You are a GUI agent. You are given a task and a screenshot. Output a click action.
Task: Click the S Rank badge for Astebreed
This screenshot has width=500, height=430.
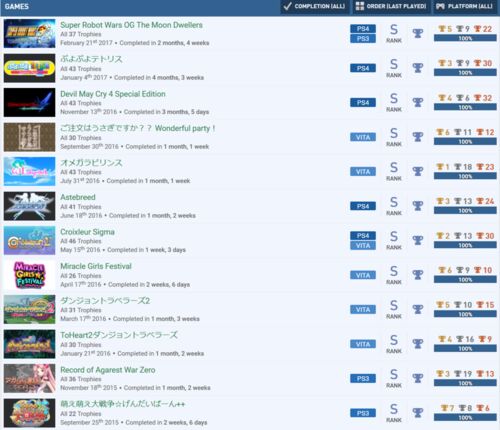point(394,206)
